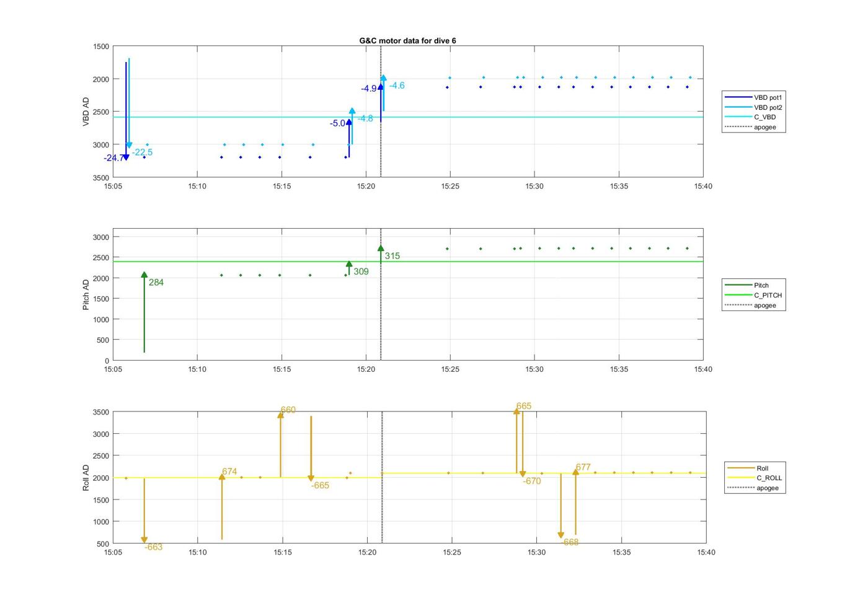
Task: Select the C_VBD legend entry
Action: (x=750, y=117)
